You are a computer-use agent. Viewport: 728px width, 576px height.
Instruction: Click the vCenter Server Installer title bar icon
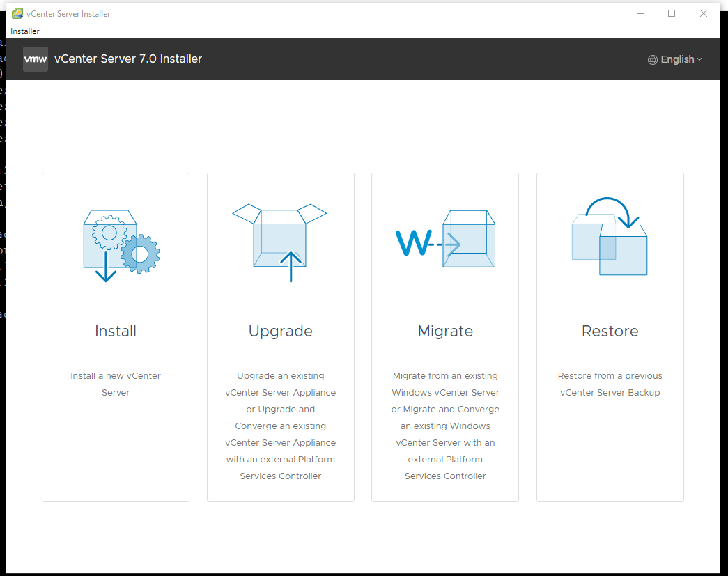pos(17,13)
